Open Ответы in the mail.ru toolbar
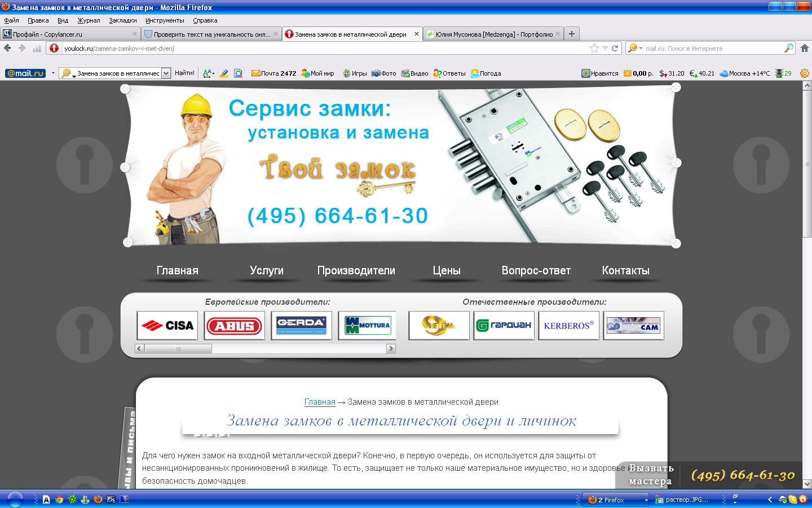This screenshot has height=508, width=812. [449, 73]
